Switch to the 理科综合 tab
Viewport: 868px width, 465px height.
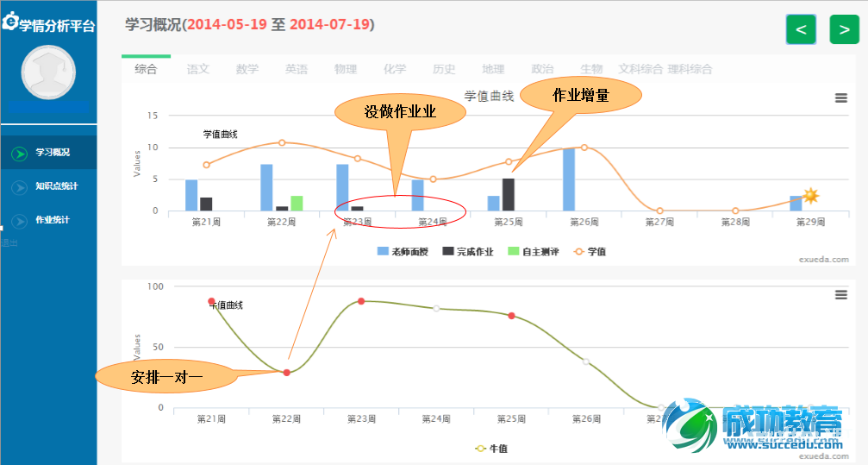point(690,69)
